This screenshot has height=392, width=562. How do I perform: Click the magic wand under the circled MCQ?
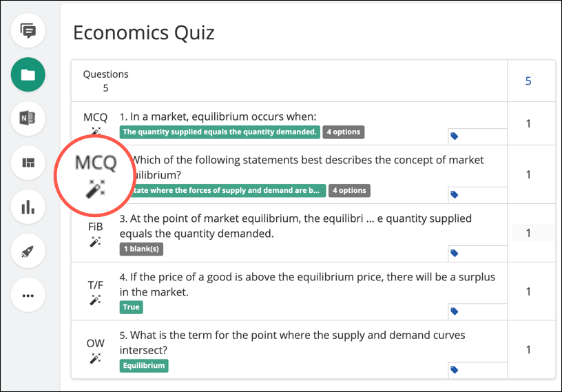(95, 189)
